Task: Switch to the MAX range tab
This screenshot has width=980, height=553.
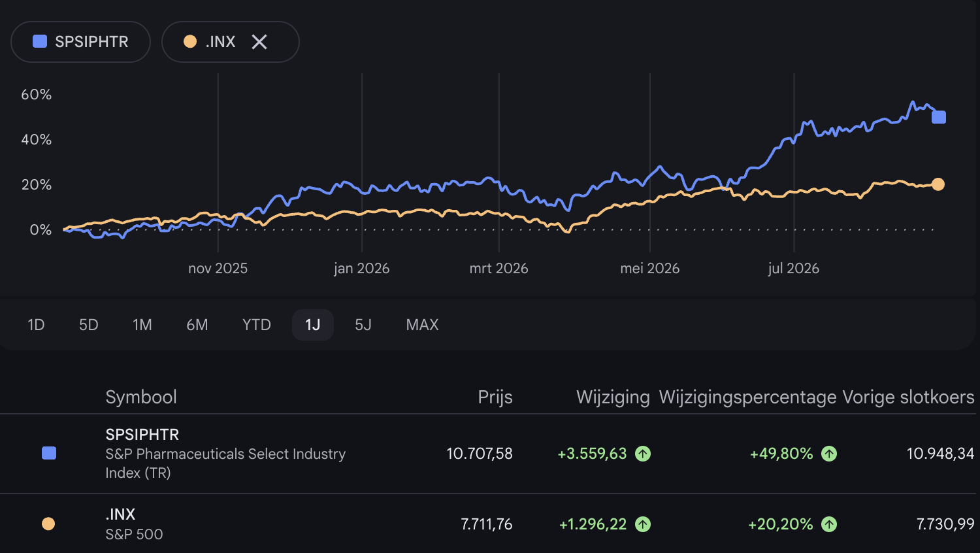Action: 423,325
